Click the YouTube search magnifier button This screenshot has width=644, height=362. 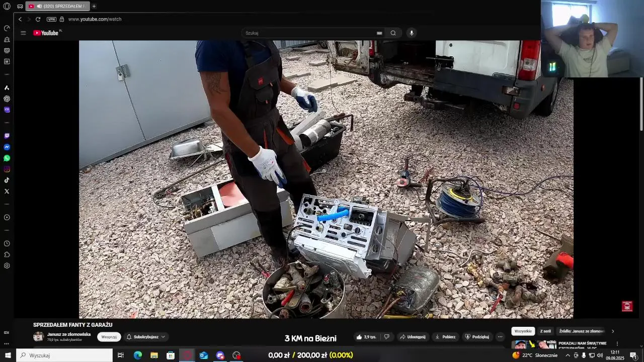pyautogui.click(x=393, y=33)
